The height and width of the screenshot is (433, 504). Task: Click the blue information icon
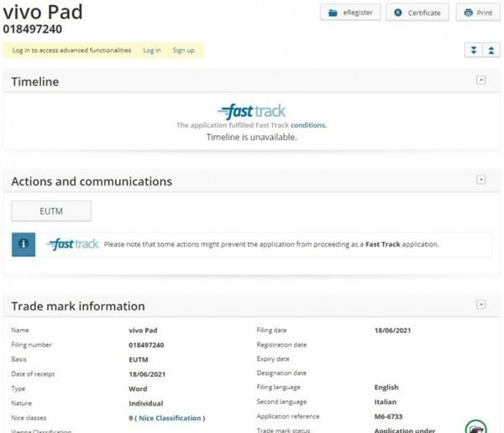tap(24, 244)
